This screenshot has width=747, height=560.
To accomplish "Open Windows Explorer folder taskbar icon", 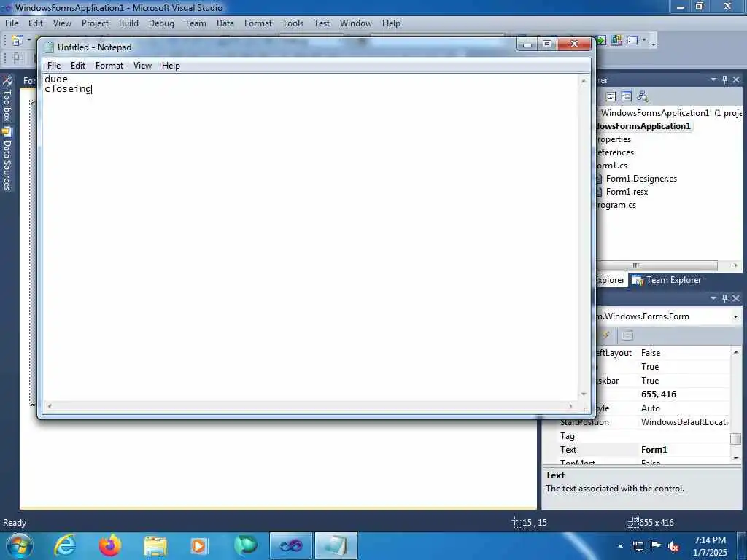I will tap(155, 545).
